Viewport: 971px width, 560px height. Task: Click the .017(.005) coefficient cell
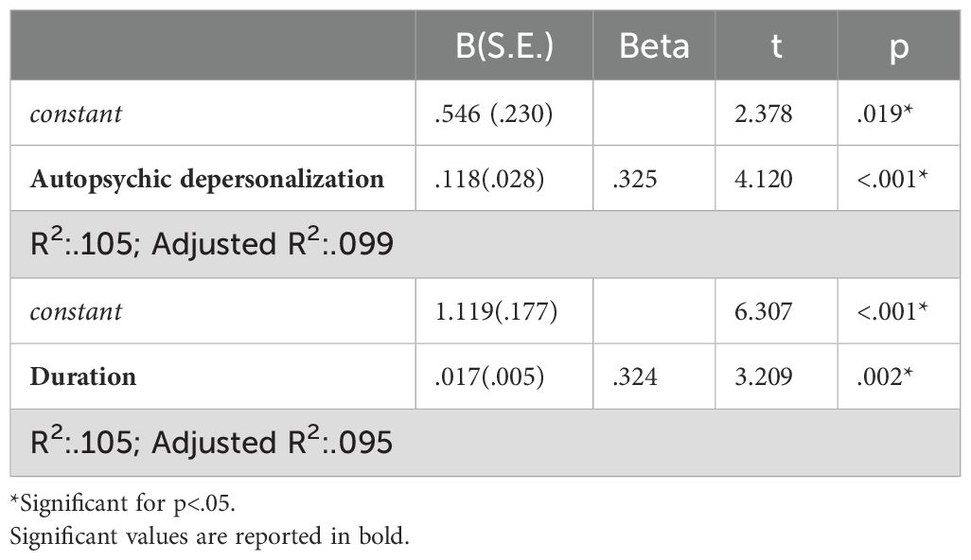489,376
